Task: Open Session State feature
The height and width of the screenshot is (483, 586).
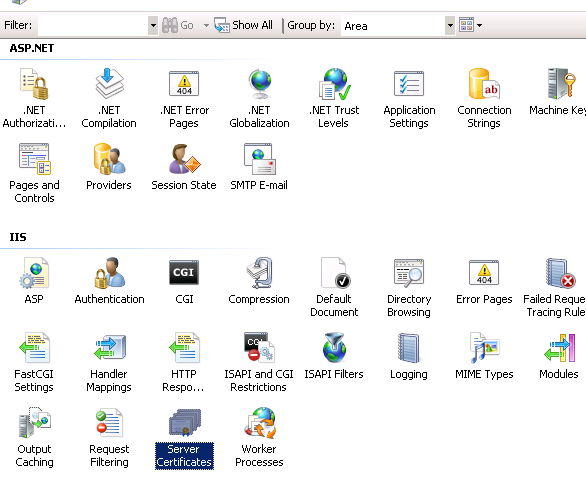Action: pos(184,167)
